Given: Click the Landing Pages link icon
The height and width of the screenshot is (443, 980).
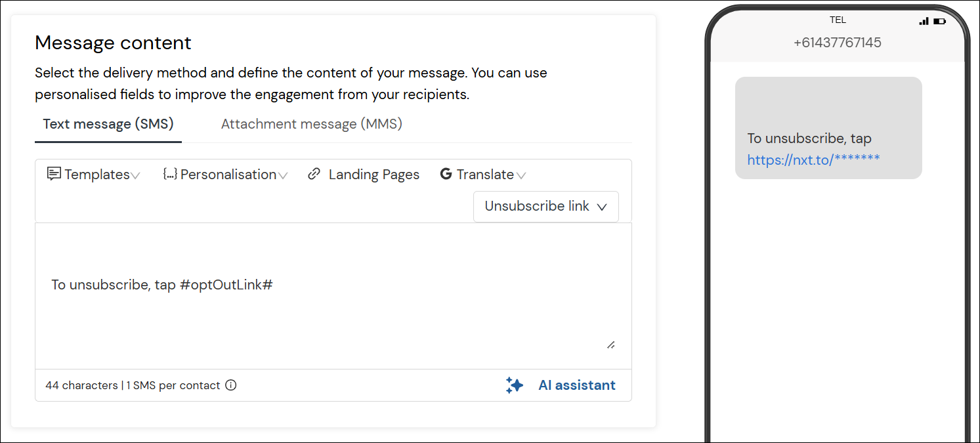Looking at the screenshot, I should (x=314, y=174).
